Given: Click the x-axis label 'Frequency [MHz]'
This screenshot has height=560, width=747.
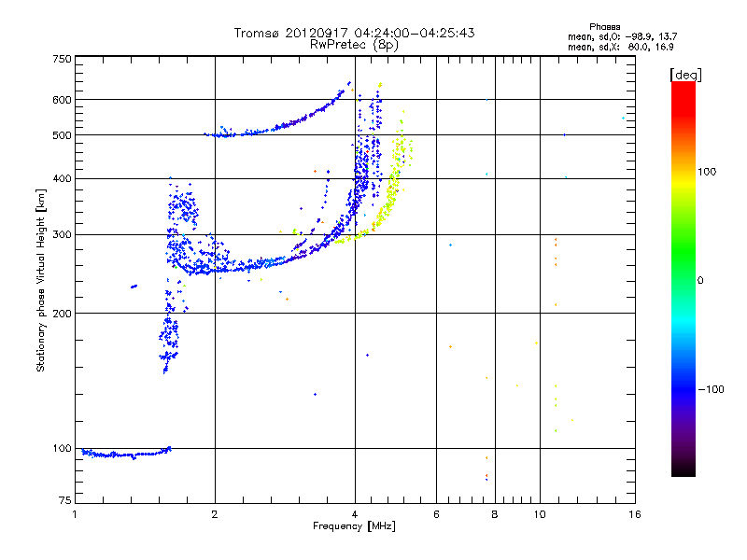Looking at the screenshot, I should click(x=354, y=526).
